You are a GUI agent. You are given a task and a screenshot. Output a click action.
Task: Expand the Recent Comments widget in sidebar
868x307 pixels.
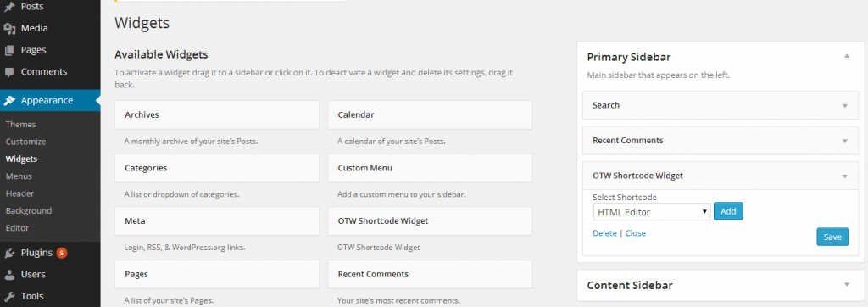click(845, 142)
